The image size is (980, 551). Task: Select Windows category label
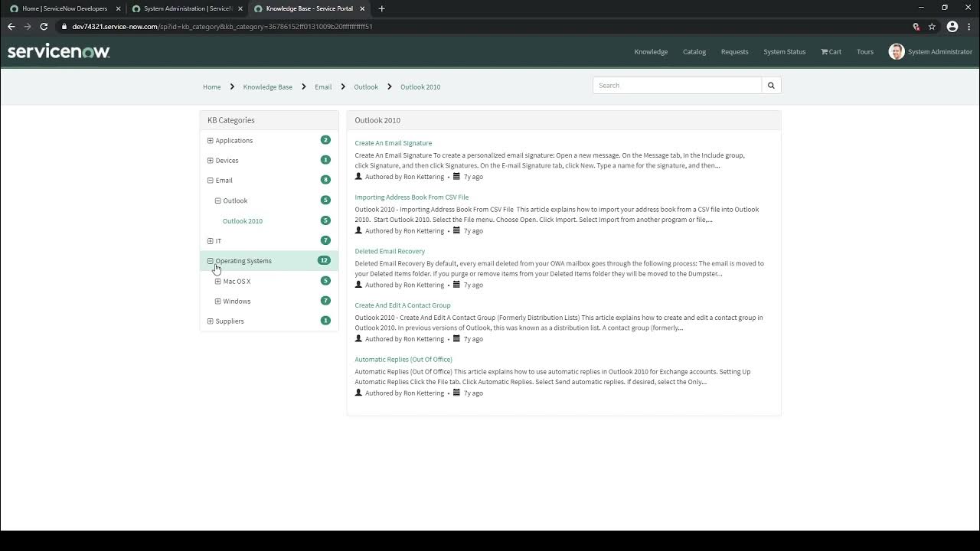click(237, 302)
